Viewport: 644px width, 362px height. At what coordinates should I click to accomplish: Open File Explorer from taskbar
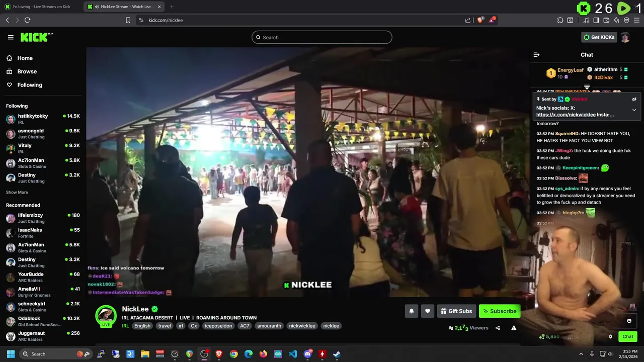(145, 354)
